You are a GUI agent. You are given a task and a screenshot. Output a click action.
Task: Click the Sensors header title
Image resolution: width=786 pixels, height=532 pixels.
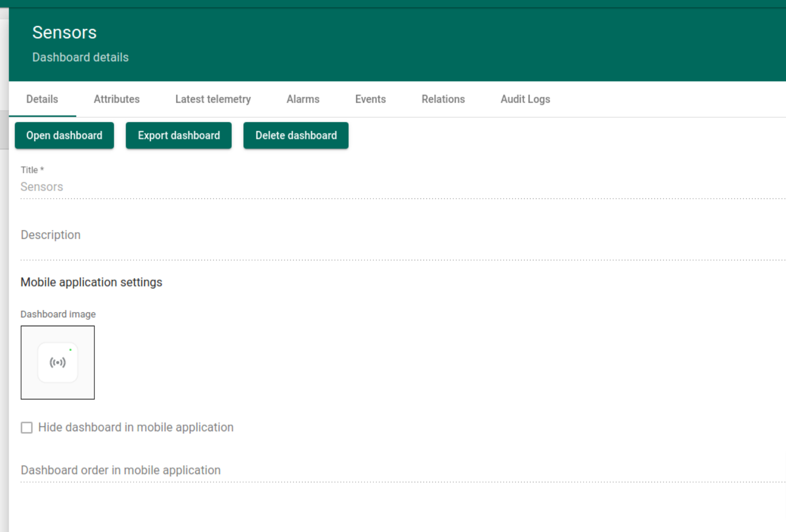tap(64, 32)
